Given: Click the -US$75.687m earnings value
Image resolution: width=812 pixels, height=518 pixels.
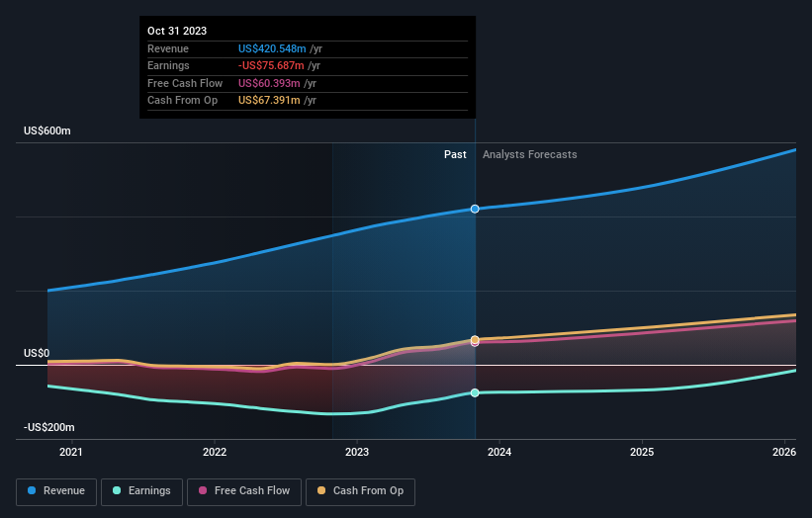Looking at the screenshot, I should 271,65.
